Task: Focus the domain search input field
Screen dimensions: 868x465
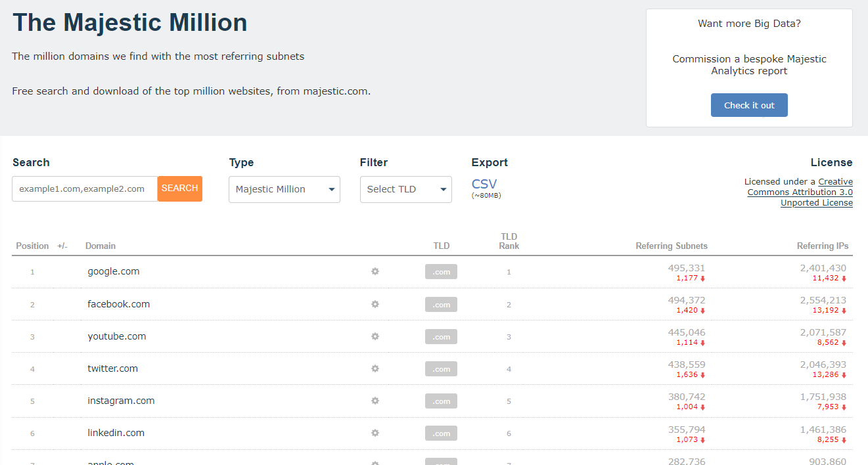Action: coord(85,188)
